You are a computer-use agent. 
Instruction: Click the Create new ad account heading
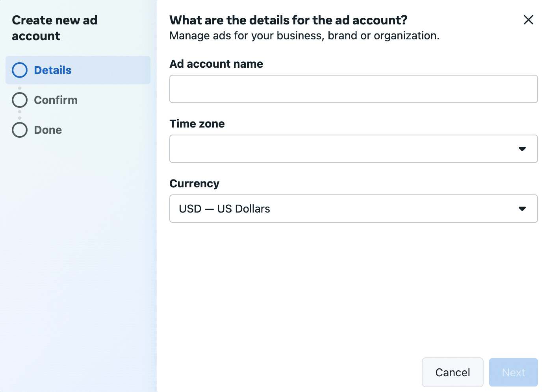[x=55, y=28]
